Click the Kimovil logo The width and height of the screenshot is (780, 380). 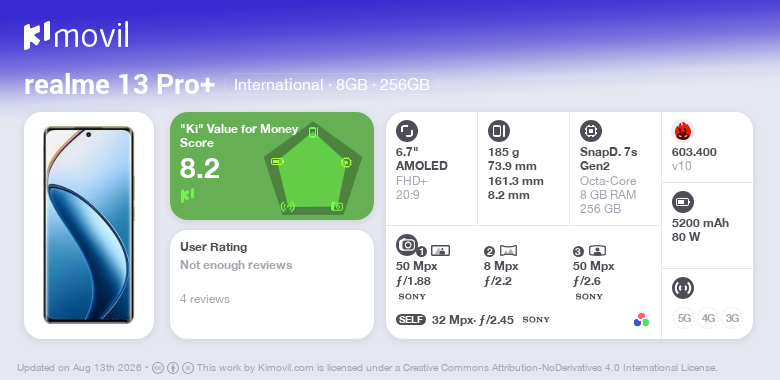point(76,35)
